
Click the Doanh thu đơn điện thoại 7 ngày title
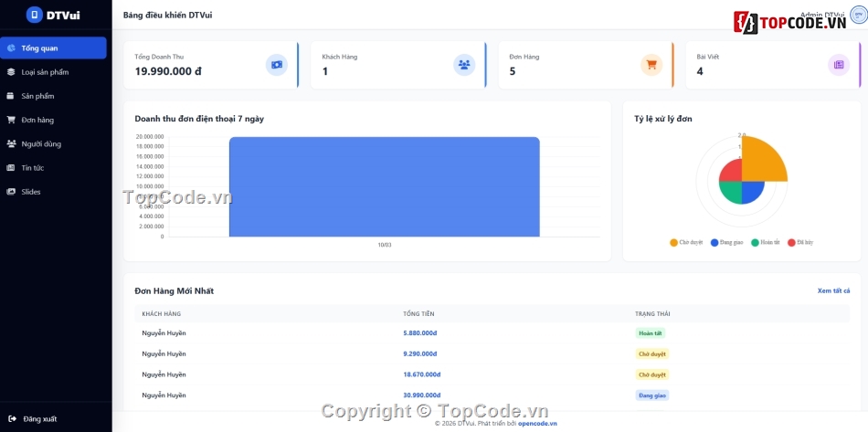pyautogui.click(x=199, y=119)
